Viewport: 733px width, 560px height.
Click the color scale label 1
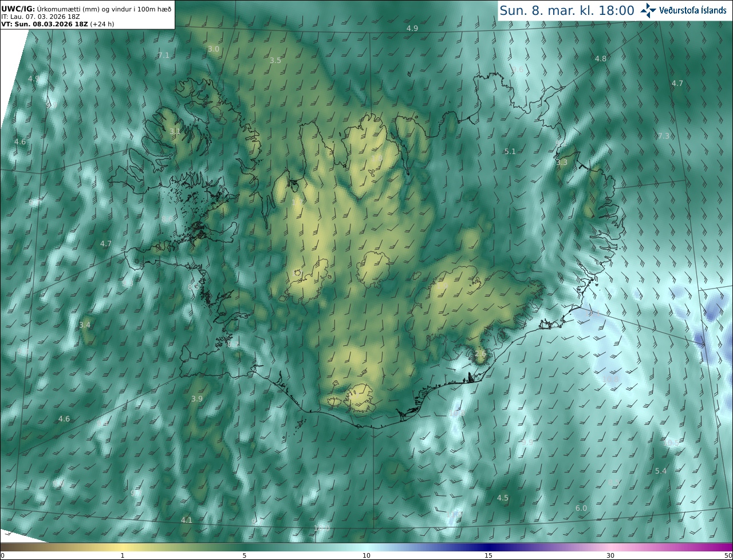123,555
